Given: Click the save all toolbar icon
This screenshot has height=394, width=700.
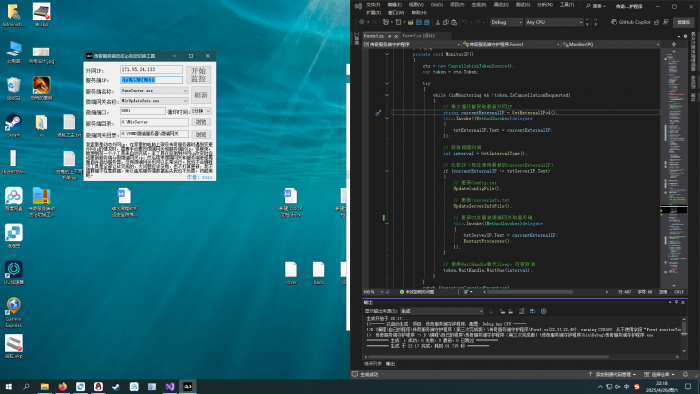Looking at the screenshot, I should point(427,22).
